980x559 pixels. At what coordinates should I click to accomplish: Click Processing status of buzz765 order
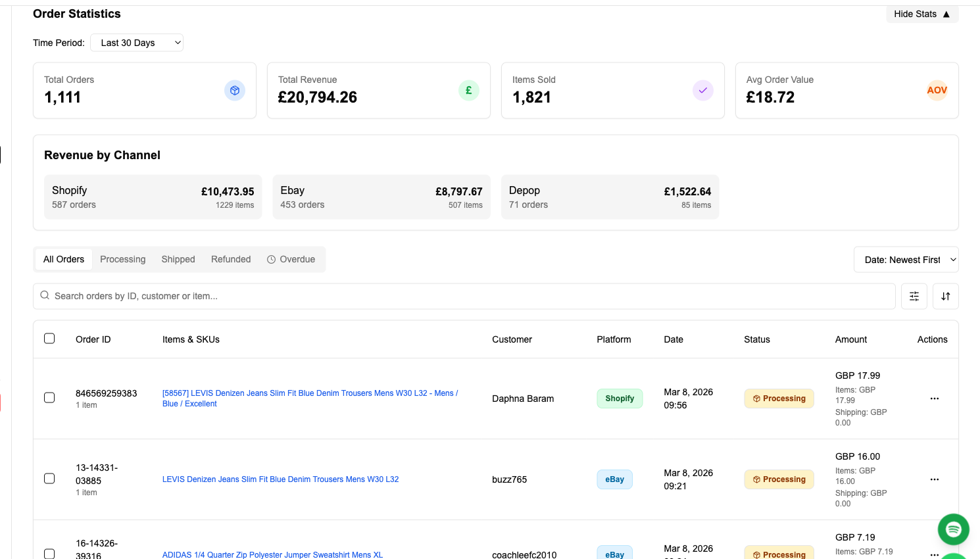pyautogui.click(x=779, y=479)
